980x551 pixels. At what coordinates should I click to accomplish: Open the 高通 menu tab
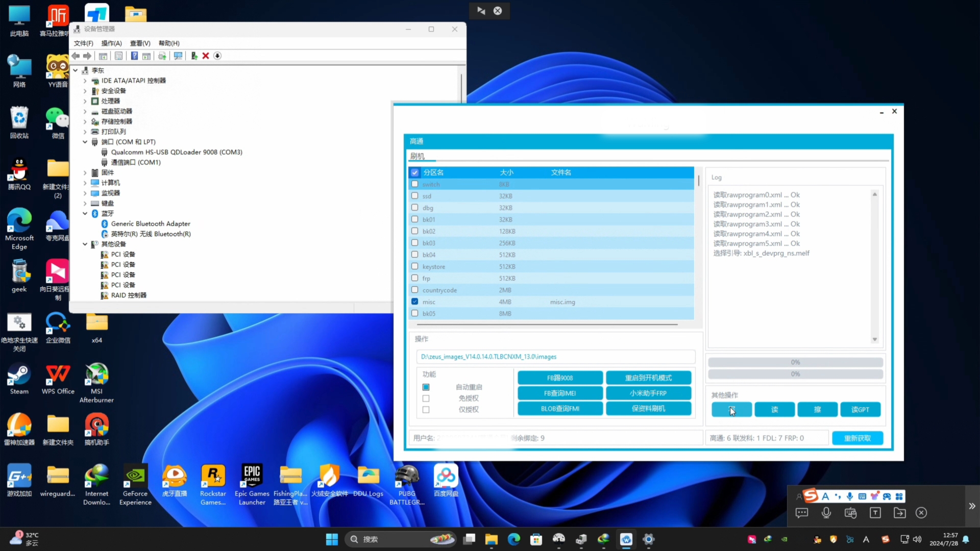416,141
